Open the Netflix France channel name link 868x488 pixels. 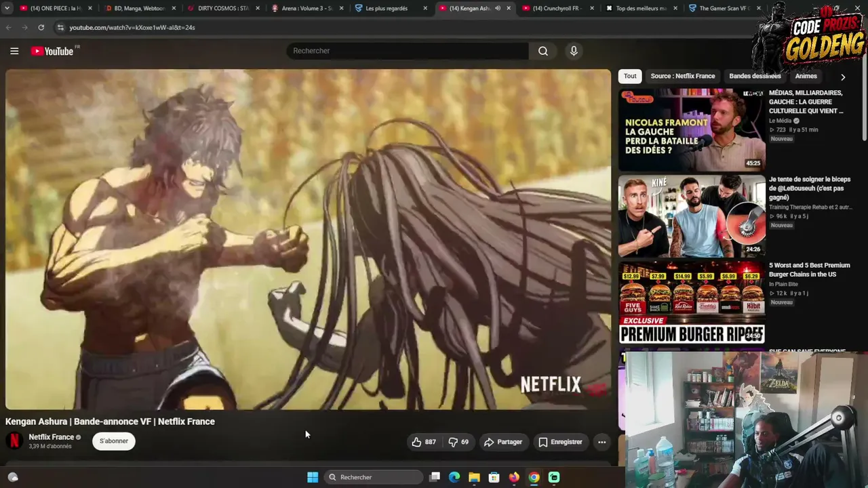51,437
